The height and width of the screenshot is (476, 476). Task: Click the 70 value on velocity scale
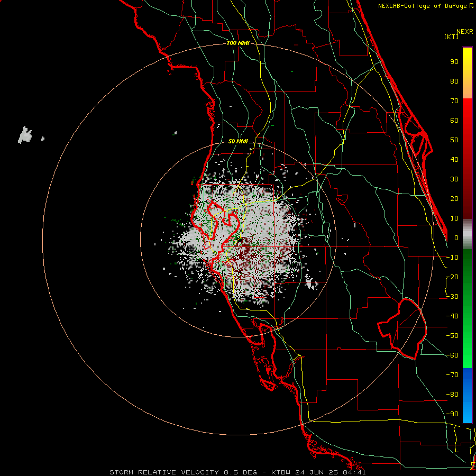[x=454, y=101]
